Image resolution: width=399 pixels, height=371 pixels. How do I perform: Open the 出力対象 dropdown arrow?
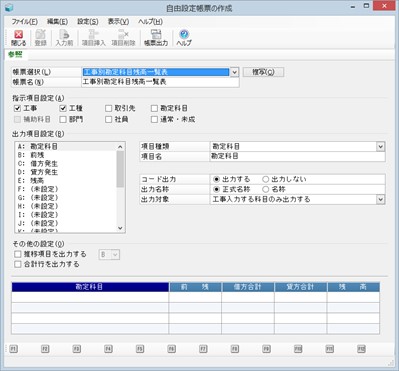(381, 199)
